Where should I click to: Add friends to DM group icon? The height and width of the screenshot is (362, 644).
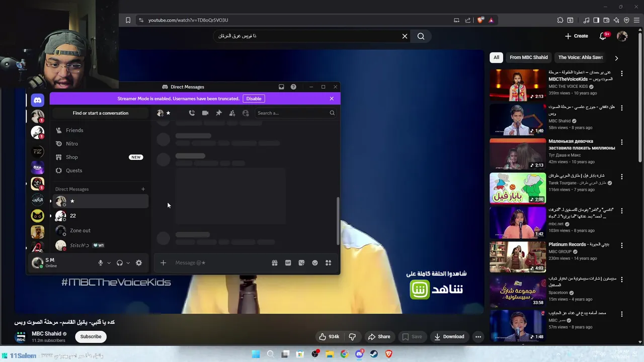click(232, 113)
